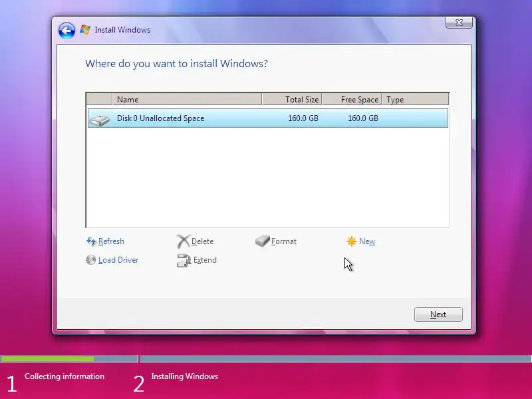The width and height of the screenshot is (532, 399).
Task: Click the 160.0 GB free space value
Action: tap(362, 118)
